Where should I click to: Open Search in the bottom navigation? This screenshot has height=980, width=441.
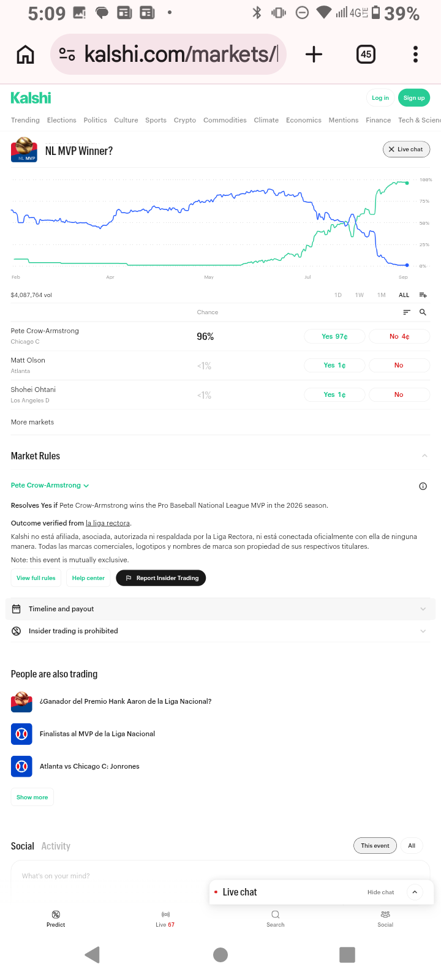(x=276, y=918)
